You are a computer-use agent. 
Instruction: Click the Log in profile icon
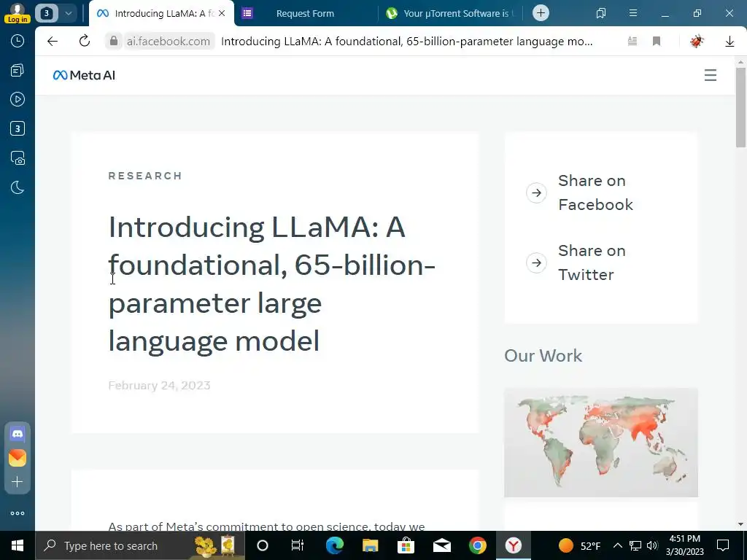click(x=18, y=13)
